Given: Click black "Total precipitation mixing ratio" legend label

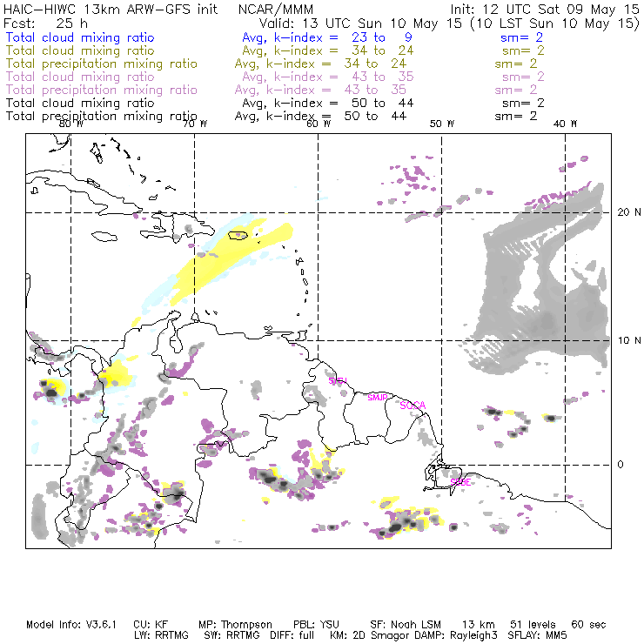Looking at the screenshot, I should (x=102, y=117).
